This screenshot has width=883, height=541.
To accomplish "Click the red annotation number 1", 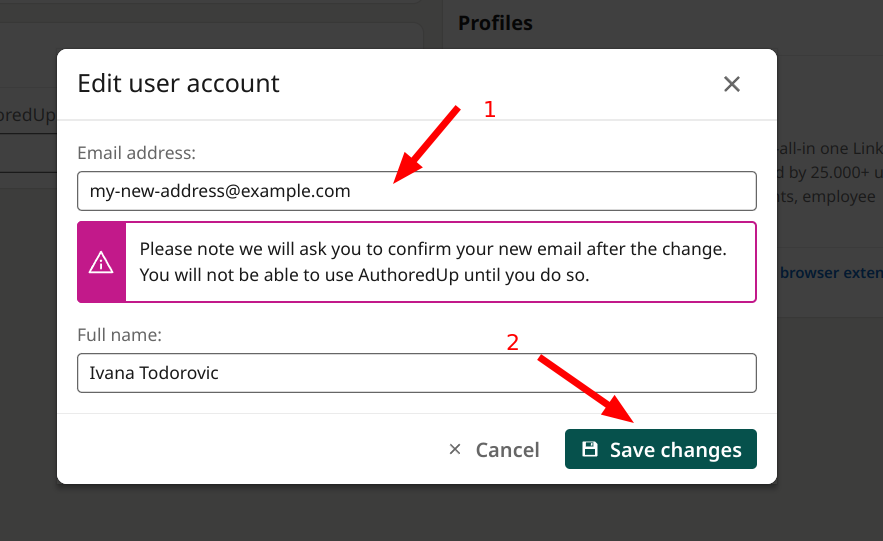I will (x=489, y=109).
